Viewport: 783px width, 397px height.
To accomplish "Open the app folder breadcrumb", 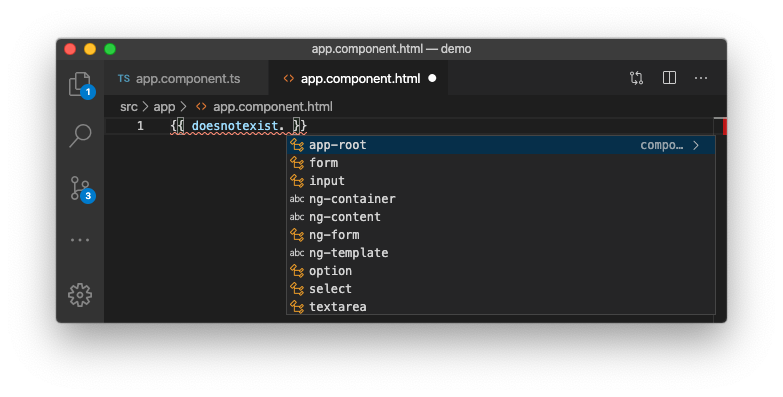I will click(x=164, y=107).
